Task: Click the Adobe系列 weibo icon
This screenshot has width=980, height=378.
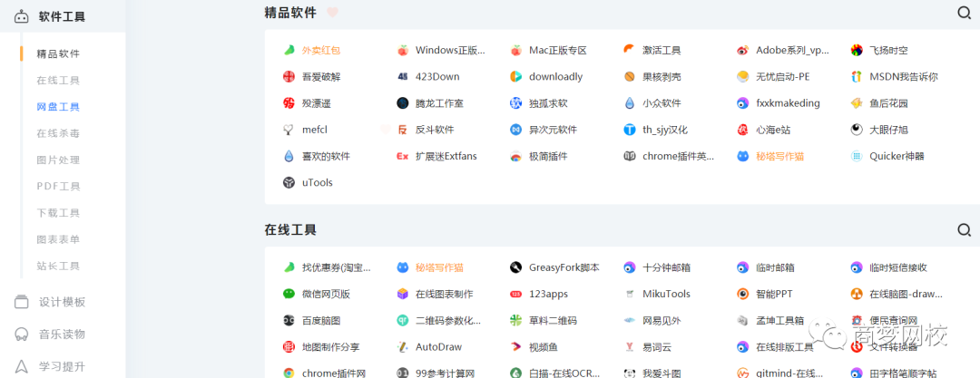Action: (742, 50)
